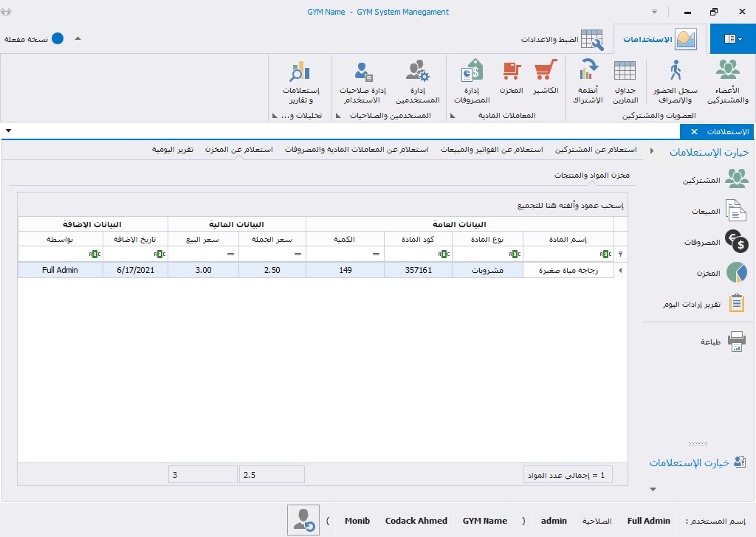Click the navigation pane bottom dropdown arrow
Image resolution: width=756 pixels, height=537 pixels.
coord(653,489)
